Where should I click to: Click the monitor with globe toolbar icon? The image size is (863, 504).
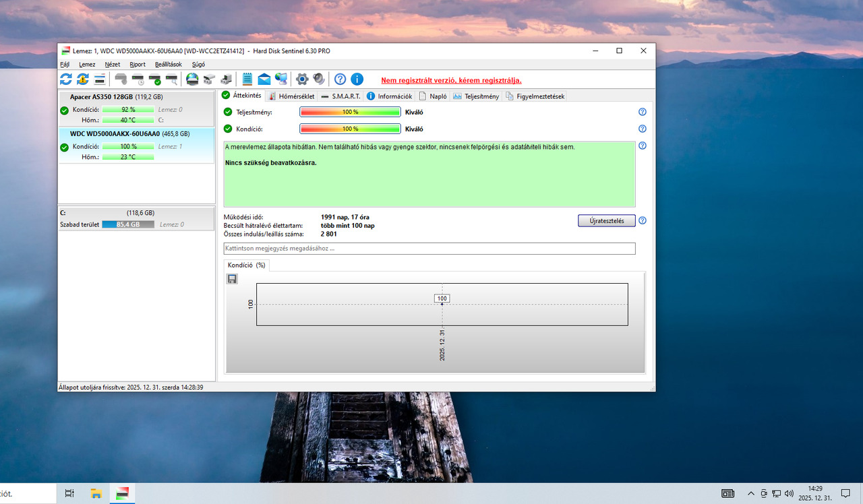281,80
